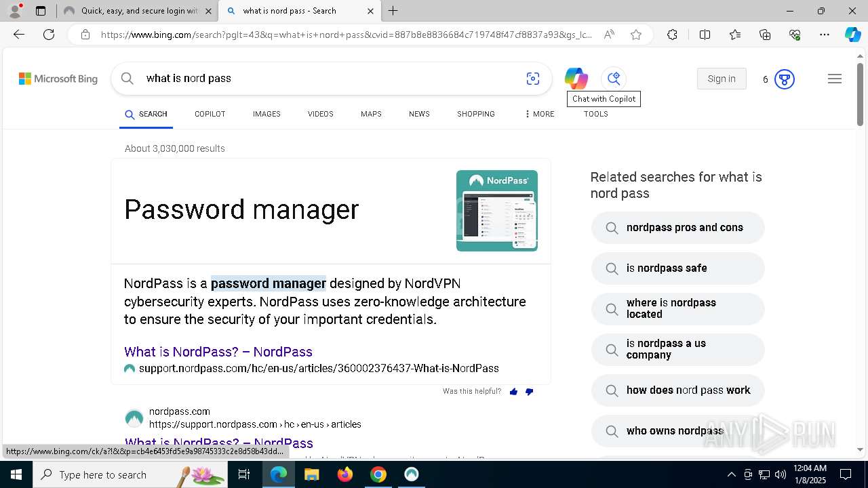Open 'What is NordPass? – NordPass' answer link

coord(218,352)
